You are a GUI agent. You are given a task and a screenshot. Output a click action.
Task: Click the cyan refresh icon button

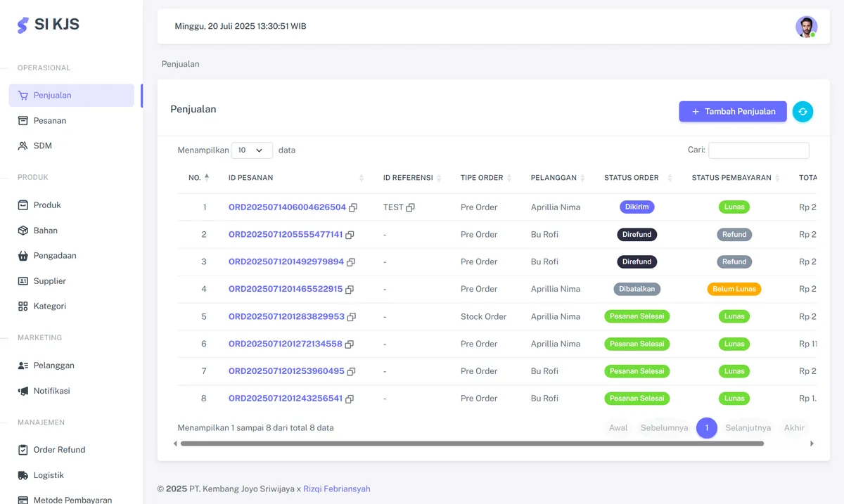coord(803,112)
